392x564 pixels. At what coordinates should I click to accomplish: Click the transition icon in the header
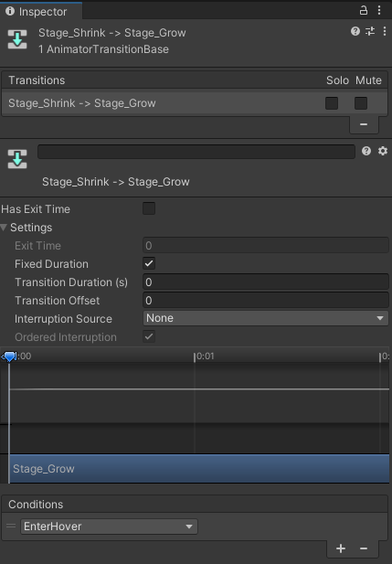(17, 39)
